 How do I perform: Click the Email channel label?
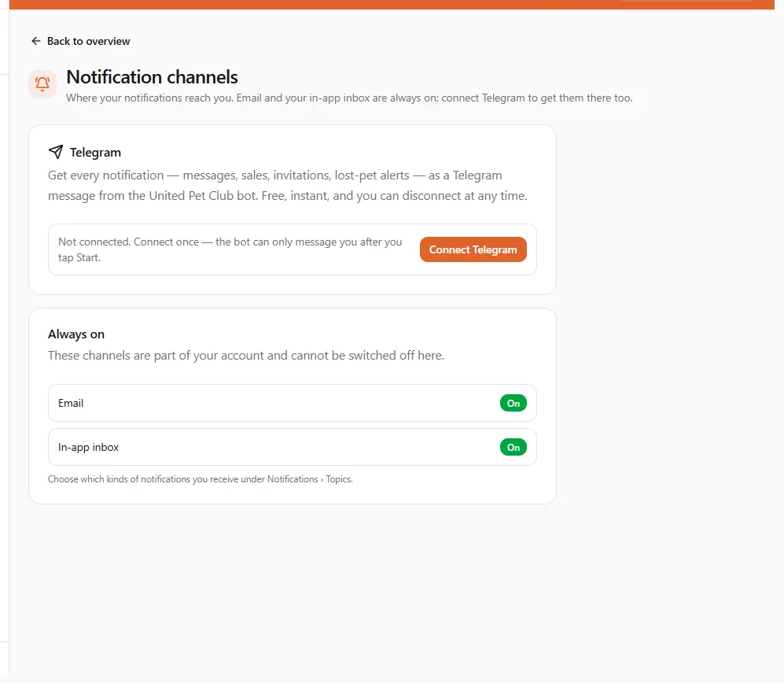(71, 404)
